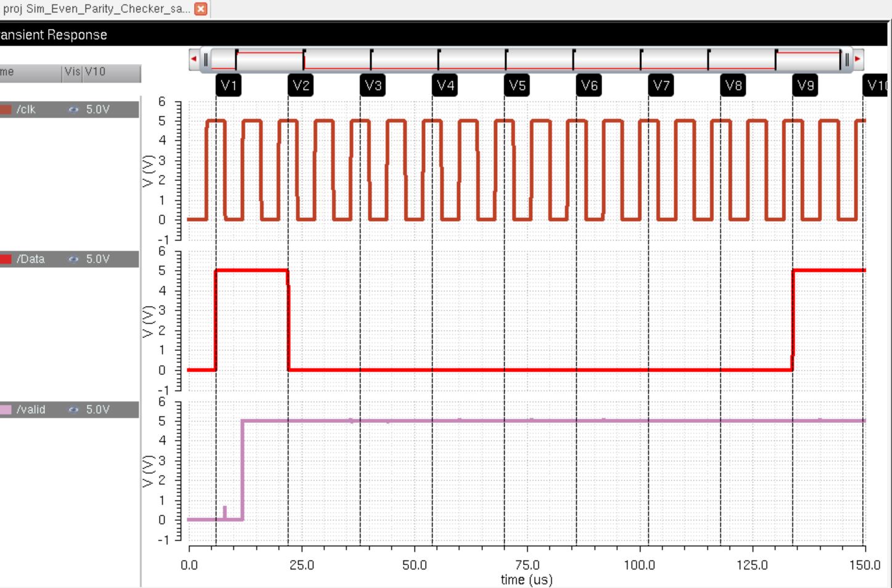
Task: Click the V1 vertical marker label
Action: pyautogui.click(x=229, y=86)
